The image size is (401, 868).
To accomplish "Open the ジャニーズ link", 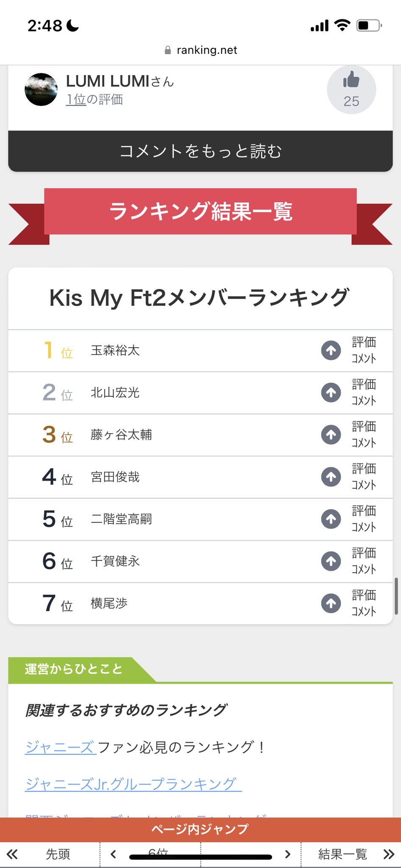I will 60,747.
